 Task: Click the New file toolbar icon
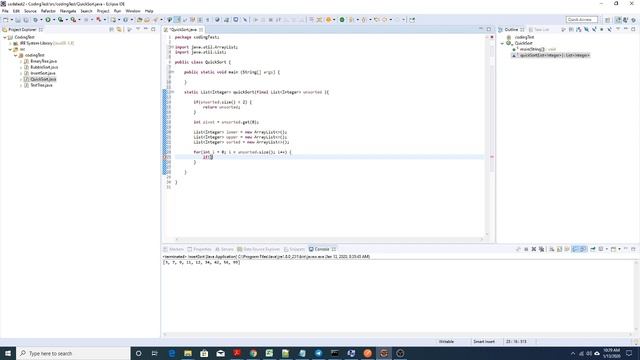(x=5, y=20)
